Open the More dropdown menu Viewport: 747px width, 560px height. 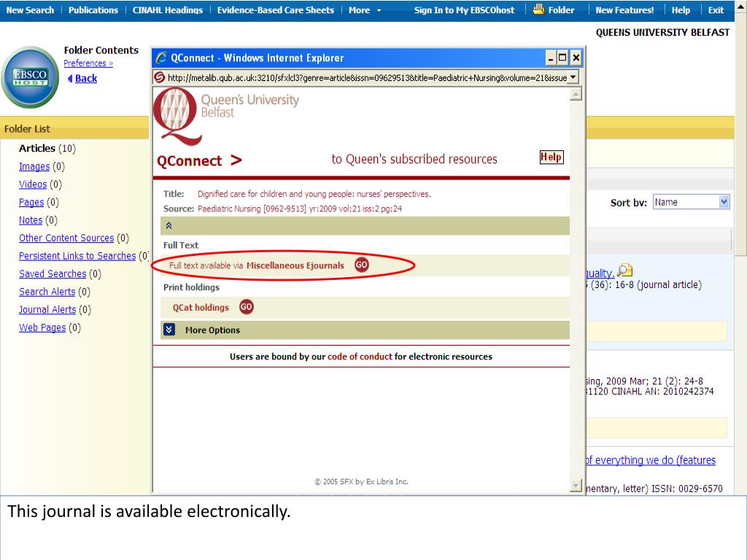click(x=365, y=10)
